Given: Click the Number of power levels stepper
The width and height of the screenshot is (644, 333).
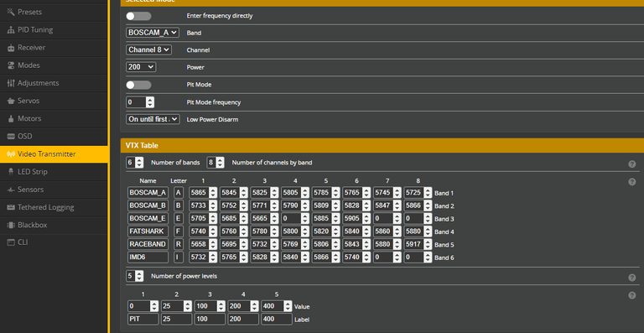Looking at the screenshot, I should (x=139, y=276).
